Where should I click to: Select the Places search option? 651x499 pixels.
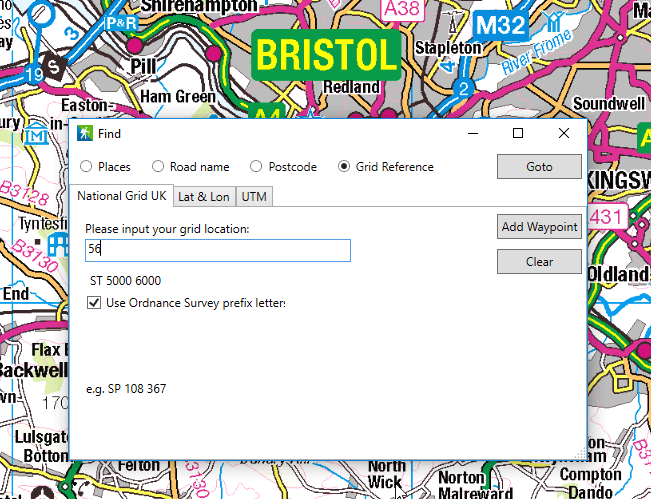pyautogui.click(x=86, y=167)
